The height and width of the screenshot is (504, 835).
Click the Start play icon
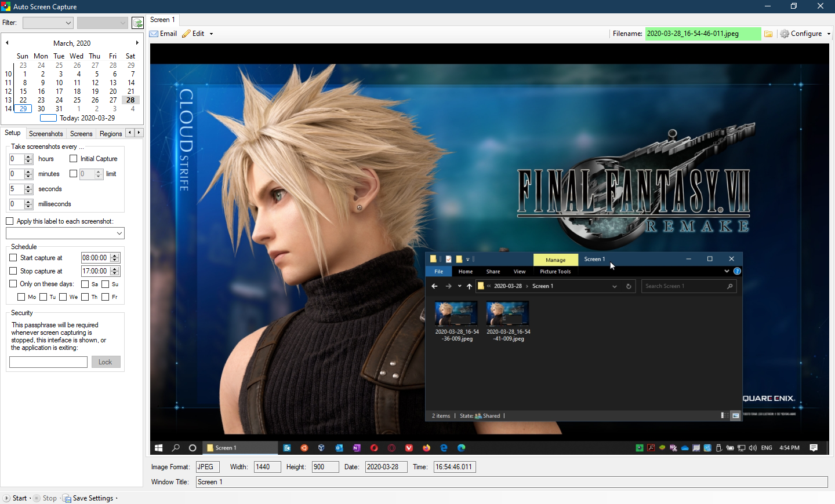coord(6,498)
